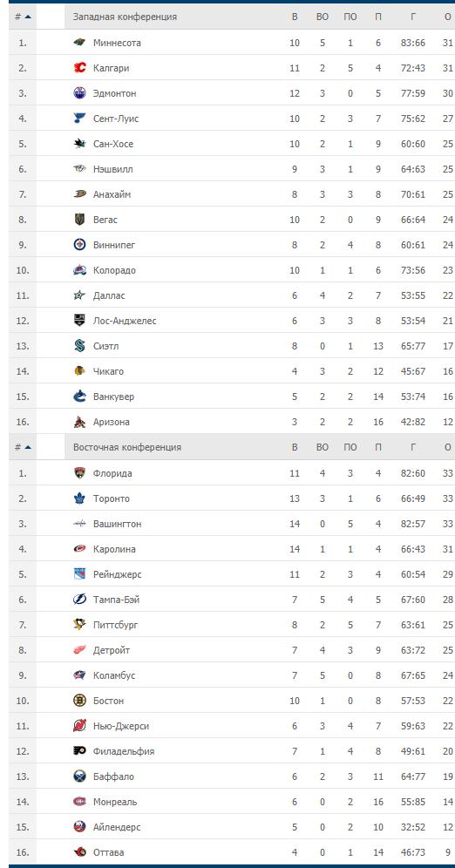
Task: Sort Western conference by rank arrow
Action: (x=28, y=17)
